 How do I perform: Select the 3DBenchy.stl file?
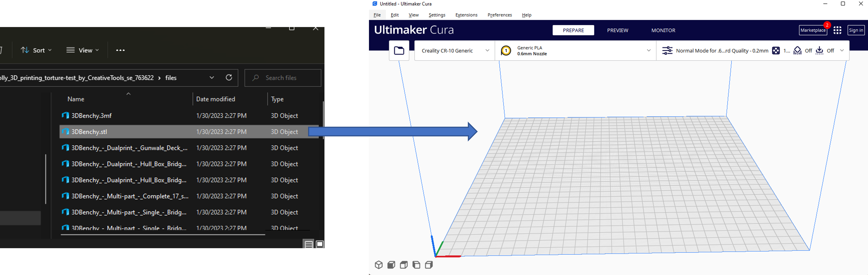click(x=89, y=132)
